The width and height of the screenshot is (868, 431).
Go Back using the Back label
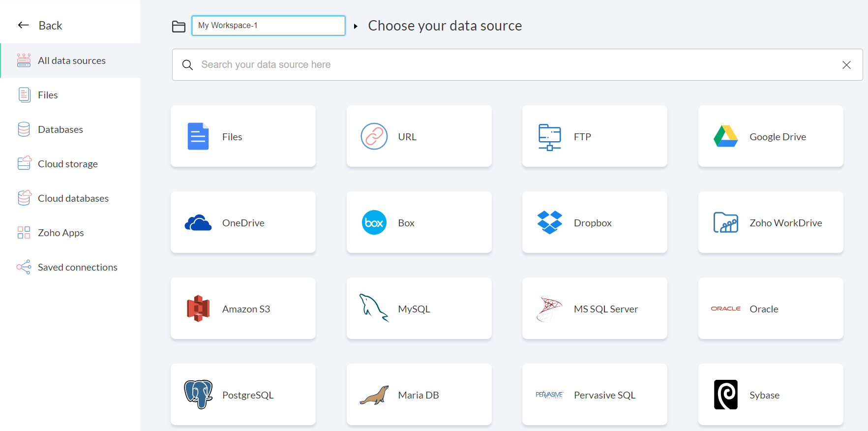(x=50, y=26)
